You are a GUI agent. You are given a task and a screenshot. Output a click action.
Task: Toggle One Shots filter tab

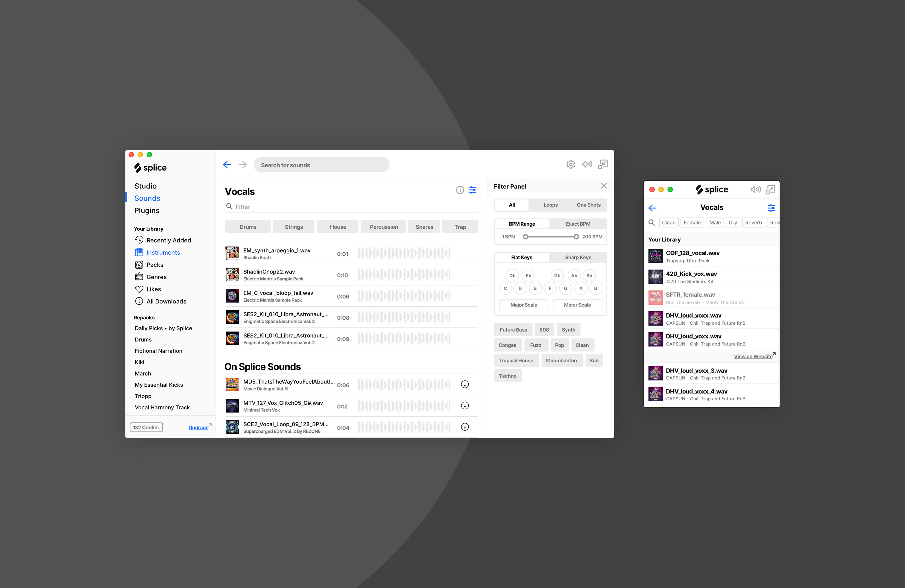tap(588, 204)
